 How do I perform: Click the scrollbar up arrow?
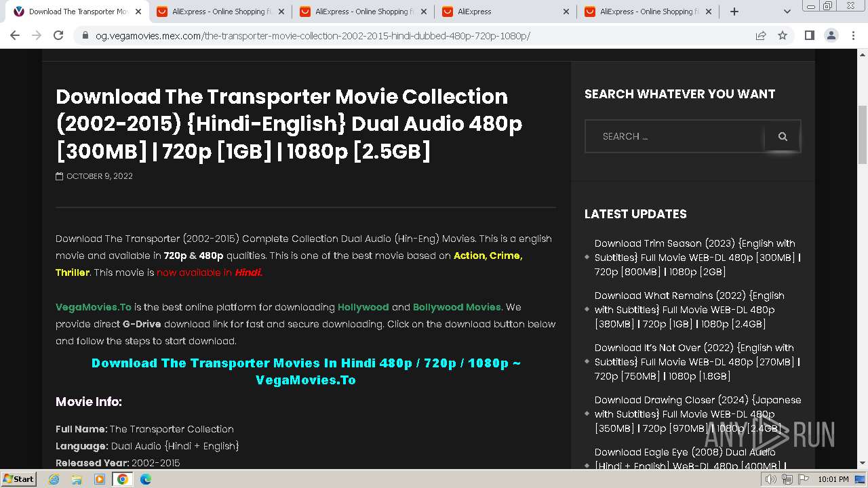tap(863, 55)
